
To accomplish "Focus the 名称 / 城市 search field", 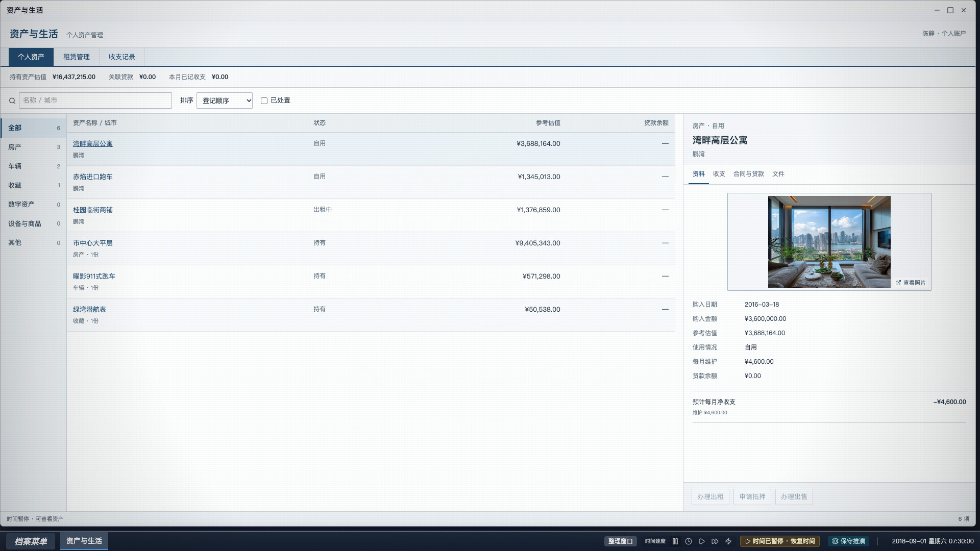I will [x=95, y=101].
